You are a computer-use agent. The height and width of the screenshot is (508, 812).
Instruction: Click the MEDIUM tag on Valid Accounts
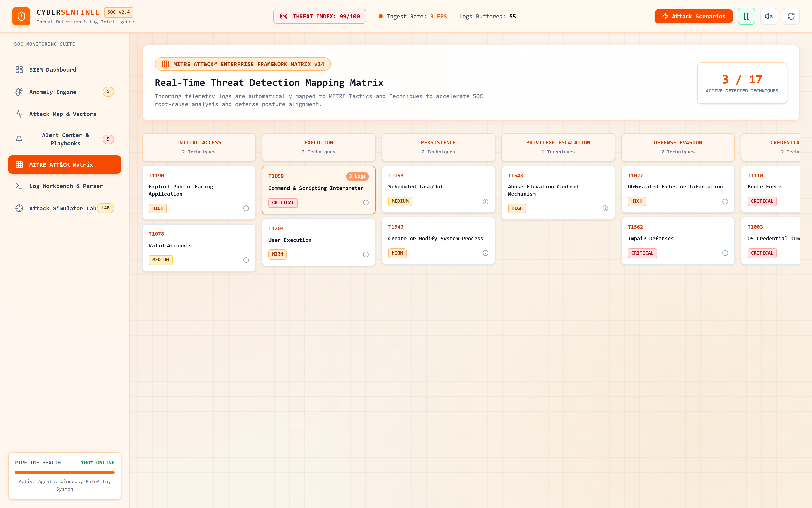(x=160, y=260)
